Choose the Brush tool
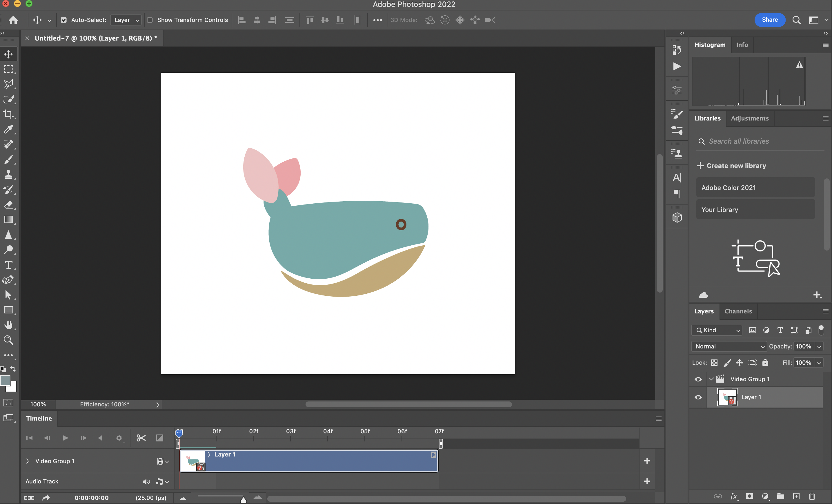The width and height of the screenshot is (832, 504). (9, 160)
